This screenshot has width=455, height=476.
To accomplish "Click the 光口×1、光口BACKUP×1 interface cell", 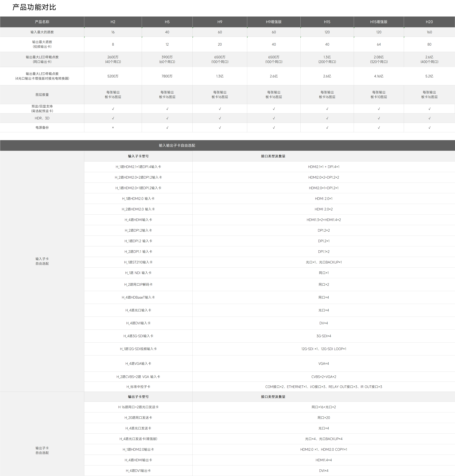I will 324,262.
